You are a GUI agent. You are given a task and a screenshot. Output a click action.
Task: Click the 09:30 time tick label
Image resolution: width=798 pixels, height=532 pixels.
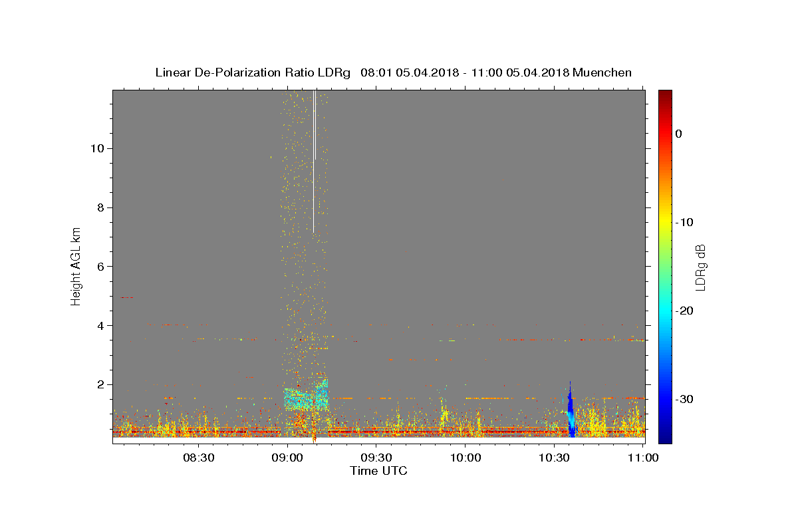pos(376,458)
